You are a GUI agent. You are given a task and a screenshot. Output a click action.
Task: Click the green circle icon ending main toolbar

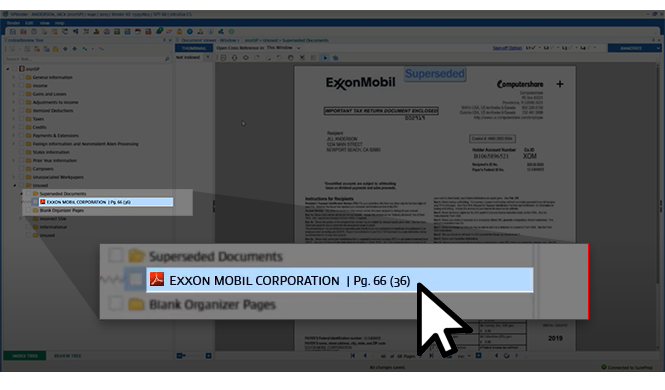232,32
